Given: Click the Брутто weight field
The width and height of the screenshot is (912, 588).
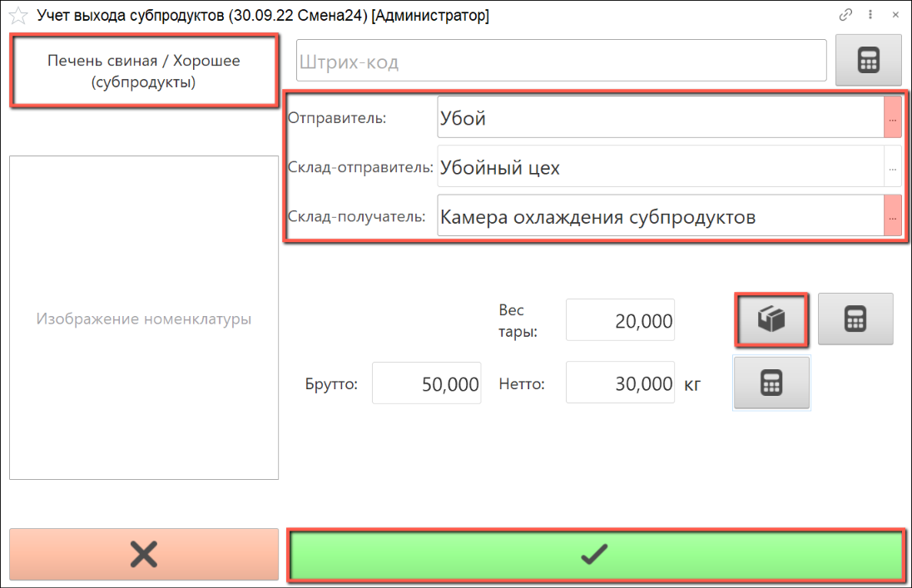Looking at the screenshot, I should point(426,383).
